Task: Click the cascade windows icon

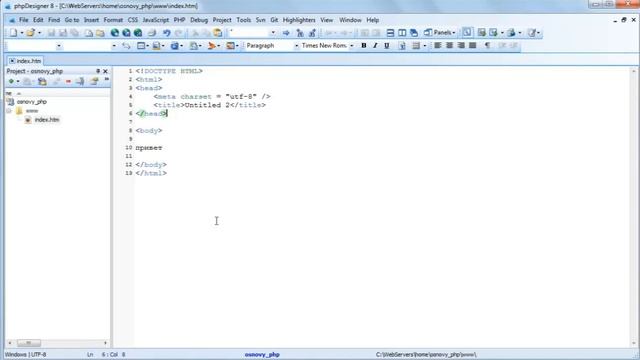Action: (414, 33)
